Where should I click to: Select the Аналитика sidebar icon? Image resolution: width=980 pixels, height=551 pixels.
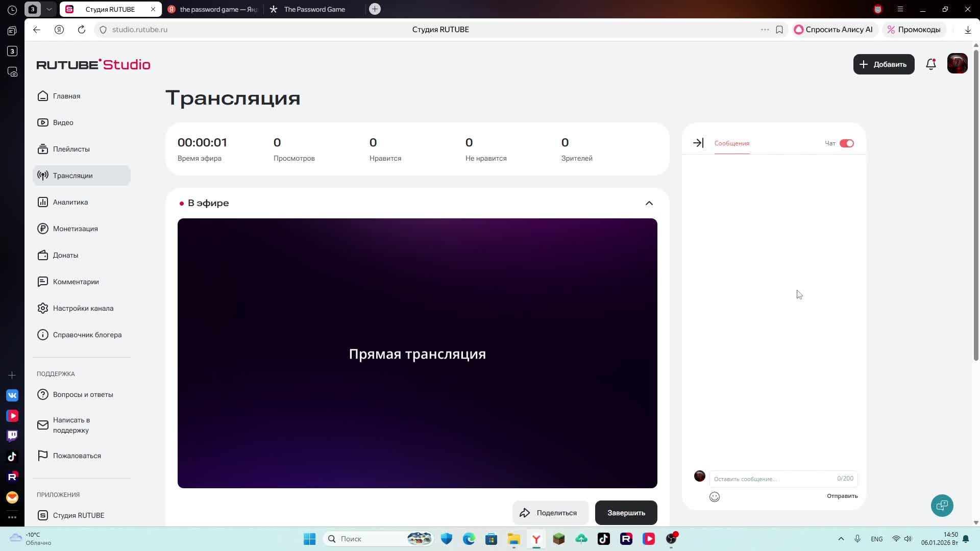[43, 202]
